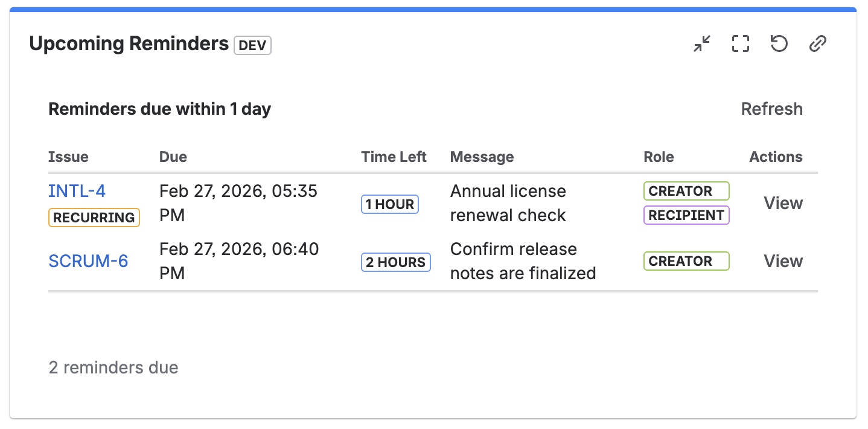Expand gadget to fullscreen view
The image size is (868, 429).
coord(740,43)
